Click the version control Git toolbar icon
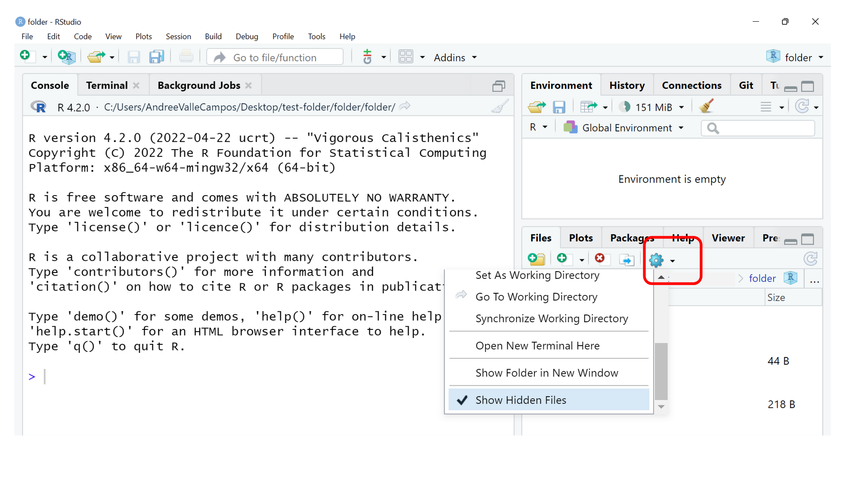The image size is (868, 488). tap(367, 57)
